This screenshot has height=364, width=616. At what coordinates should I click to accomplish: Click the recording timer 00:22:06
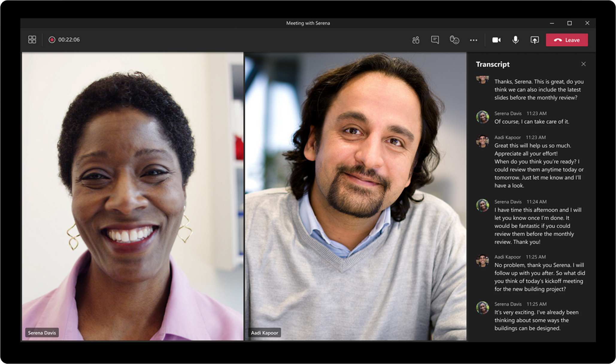(x=69, y=40)
